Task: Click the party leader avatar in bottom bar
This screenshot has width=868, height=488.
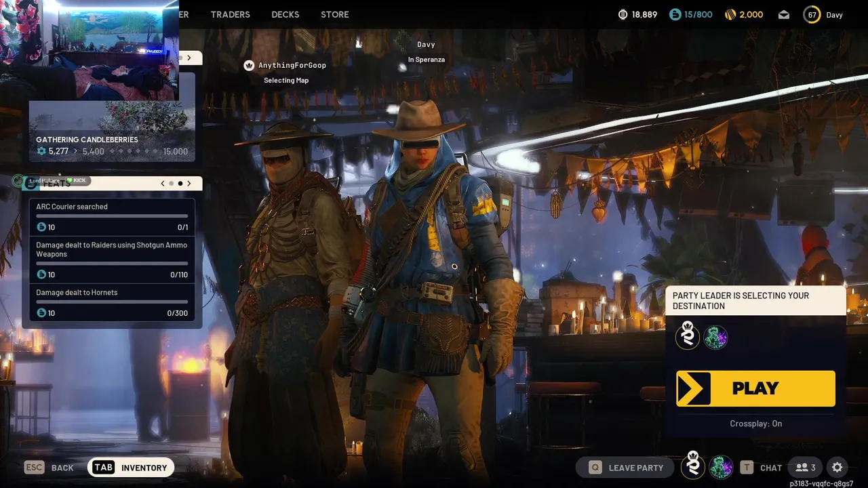Action: pos(693,465)
